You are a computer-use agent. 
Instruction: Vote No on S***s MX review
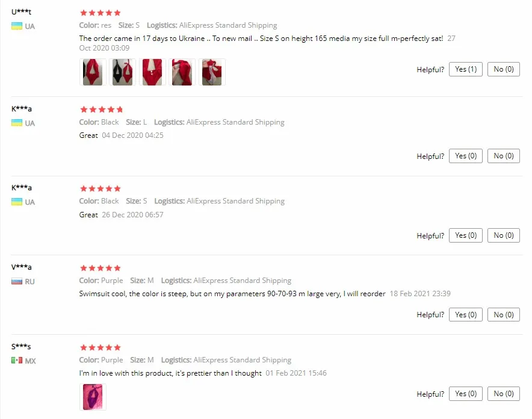504,394
